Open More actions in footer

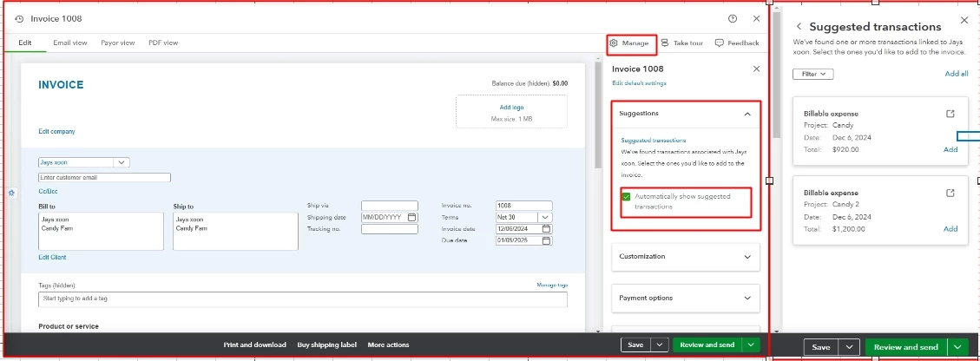point(388,345)
